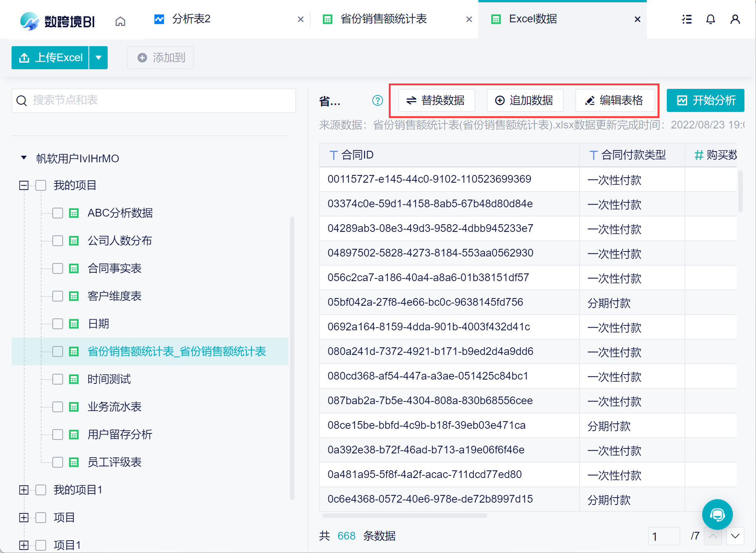
Task: Click the horizontal table scrollbar
Action: click(x=405, y=516)
